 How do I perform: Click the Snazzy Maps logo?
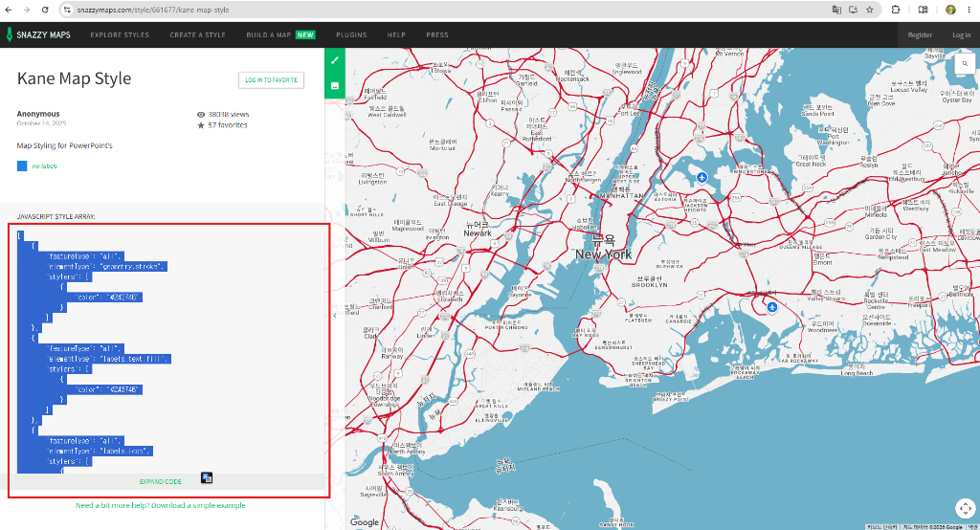(38, 35)
